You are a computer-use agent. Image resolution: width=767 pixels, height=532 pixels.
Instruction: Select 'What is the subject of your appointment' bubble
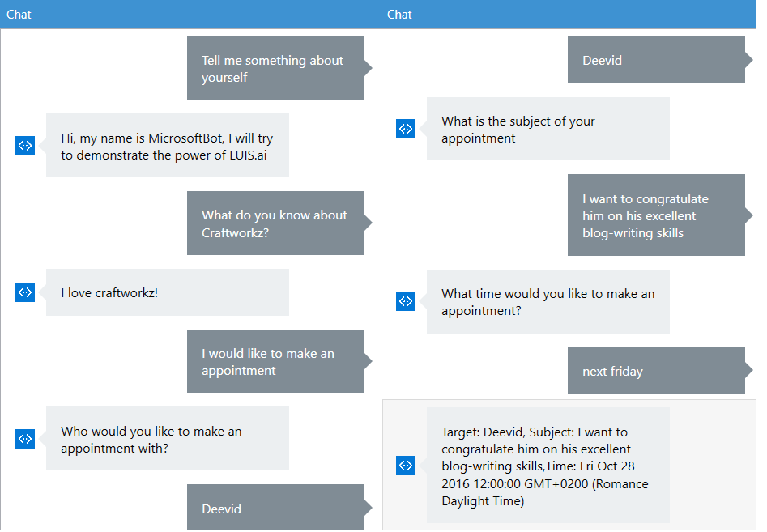click(548, 129)
